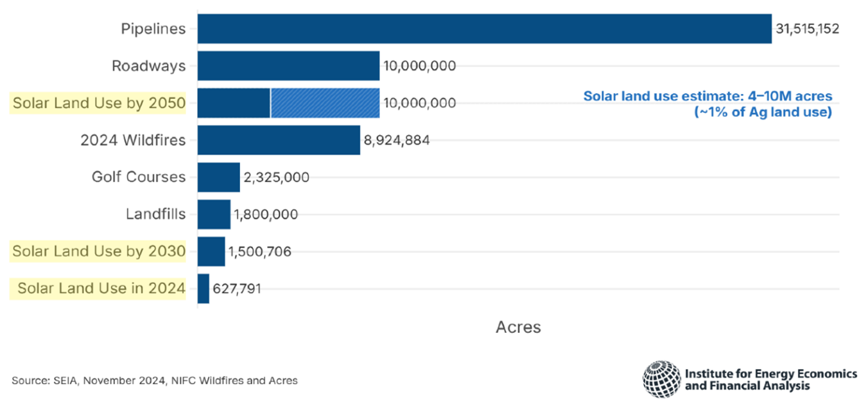Select the Solar Land Use in 2024 bar
Viewport: 868px width, 403px height.
point(204,288)
